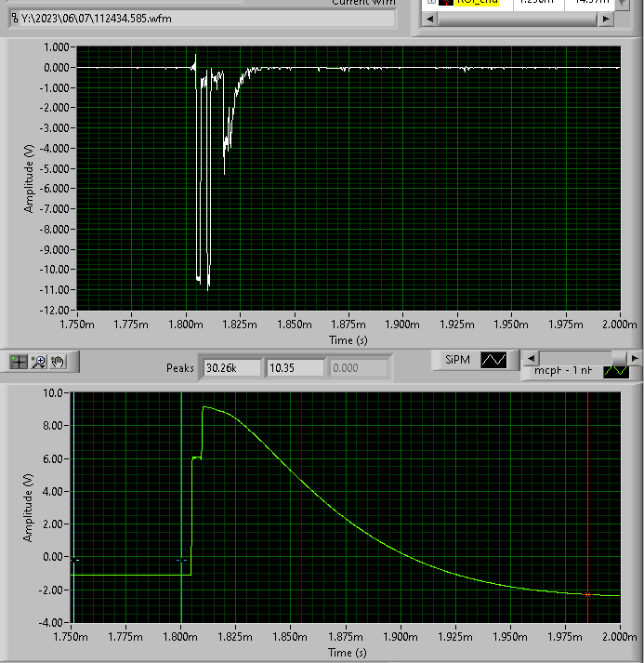Click the cursor legend horizontal scrollbar track
644x663 pixels.
[x=518, y=19]
